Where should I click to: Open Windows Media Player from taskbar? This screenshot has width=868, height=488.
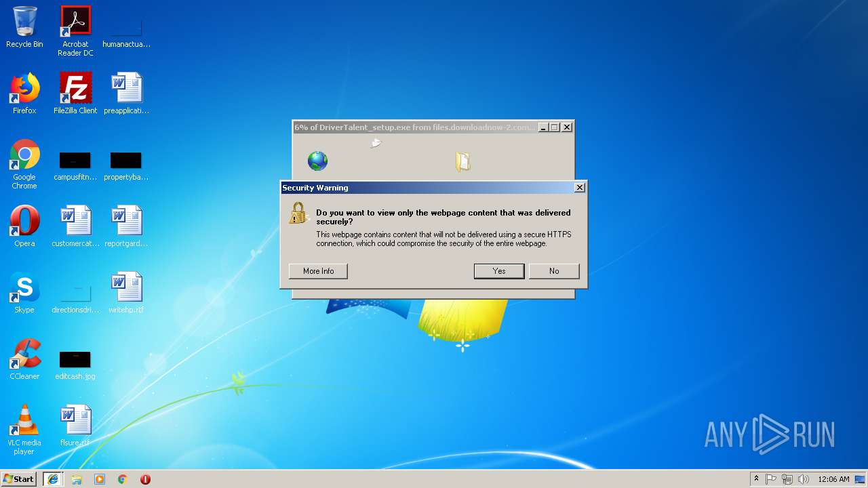click(100, 479)
